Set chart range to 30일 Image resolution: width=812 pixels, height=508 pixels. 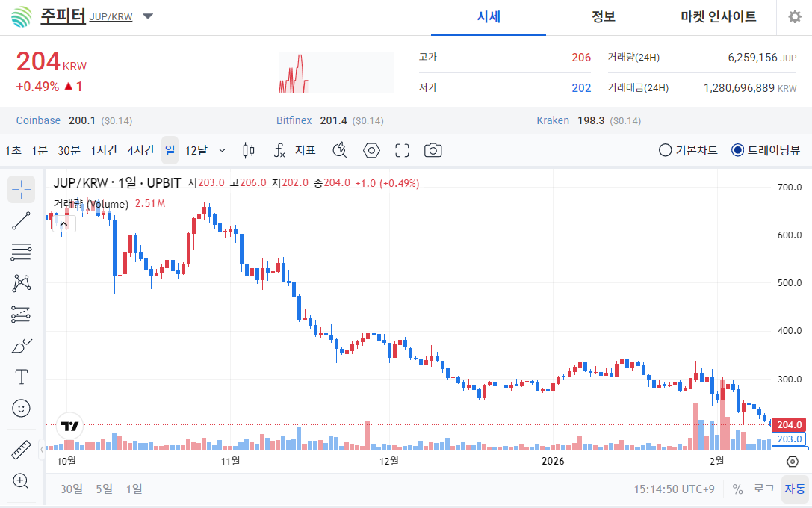click(70, 489)
